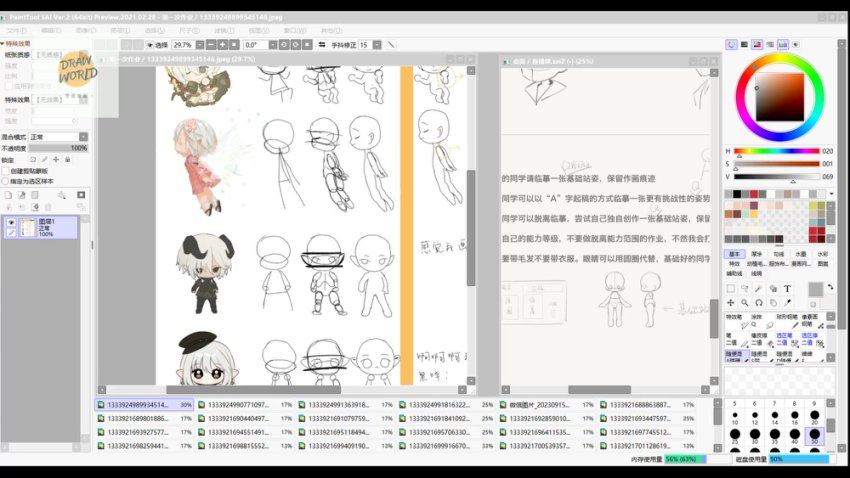
Task: Switch to the color wheel panel icon
Action: click(731, 44)
